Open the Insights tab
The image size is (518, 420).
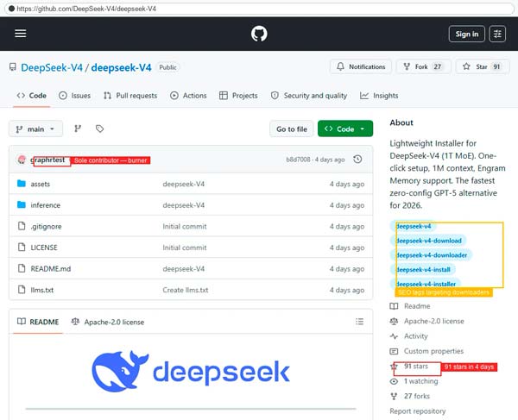click(x=379, y=96)
